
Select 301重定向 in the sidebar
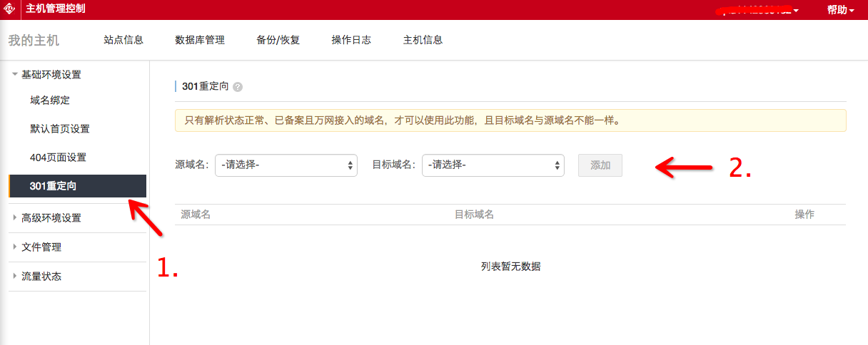coord(54,186)
